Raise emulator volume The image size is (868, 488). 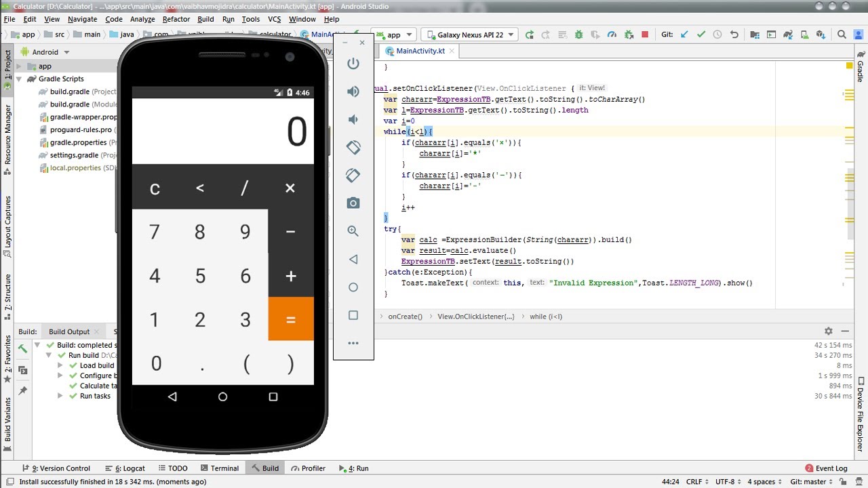click(x=353, y=91)
